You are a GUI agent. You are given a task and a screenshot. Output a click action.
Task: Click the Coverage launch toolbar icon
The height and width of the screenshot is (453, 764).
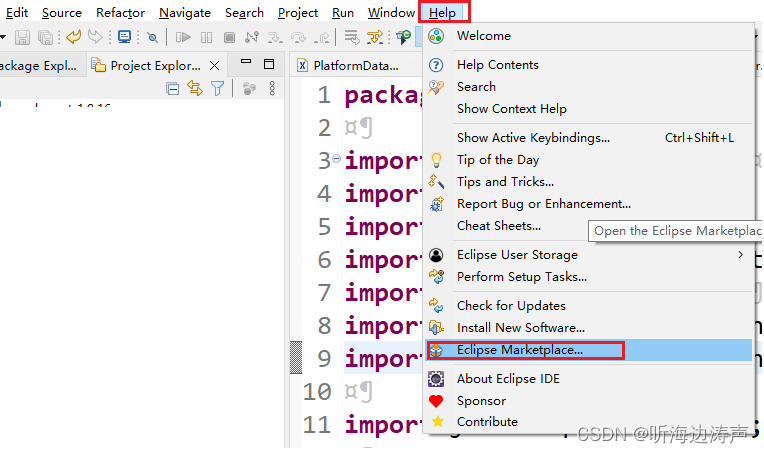pyautogui.click(x=403, y=37)
